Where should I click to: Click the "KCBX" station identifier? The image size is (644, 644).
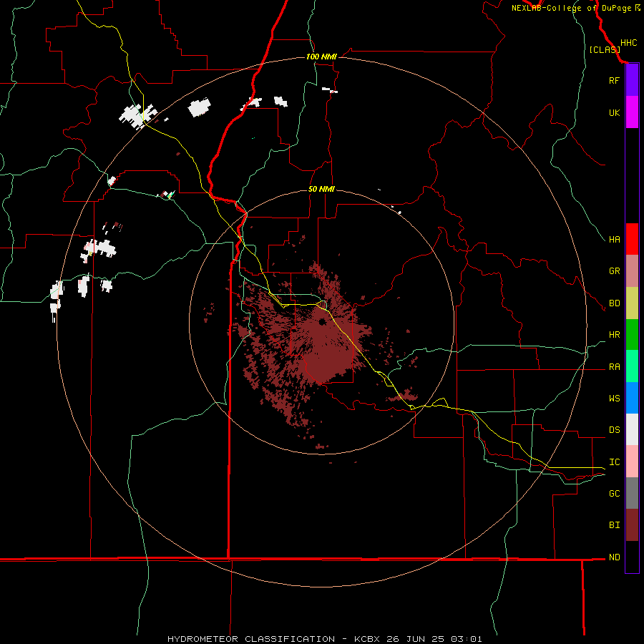367,639
